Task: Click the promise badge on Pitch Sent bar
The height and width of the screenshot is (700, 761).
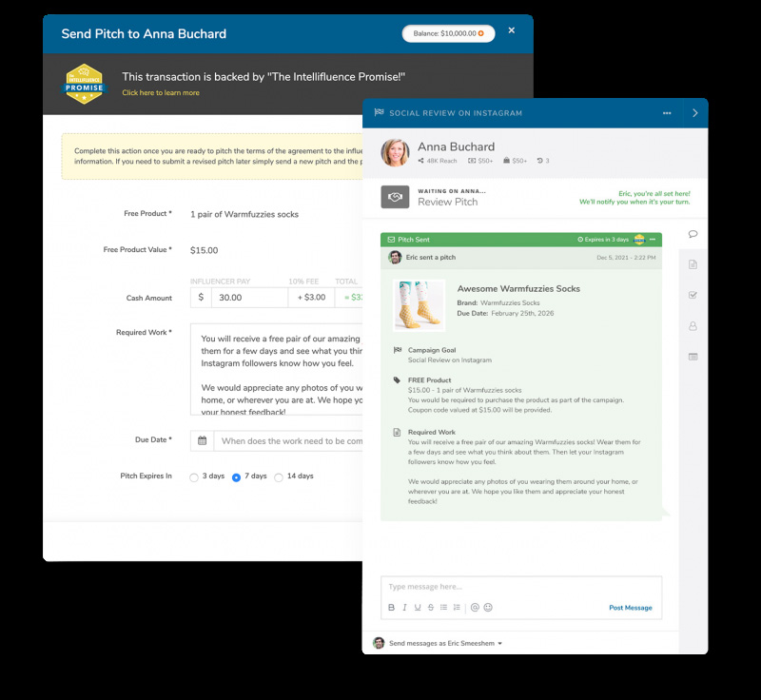Action: pyautogui.click(x=639, y=239)
